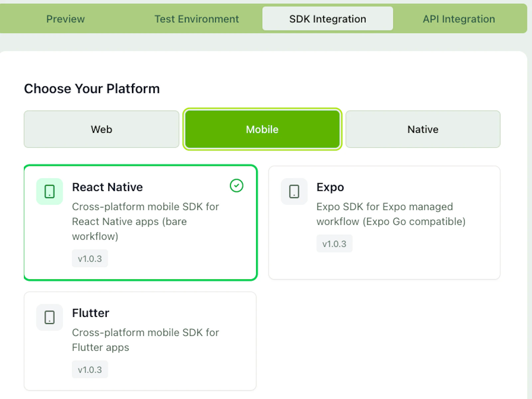The width and height of the screenshot is (532, 399).
Task: Select the React Native heading
Action: pyautogui.click(x=107, y=187)
